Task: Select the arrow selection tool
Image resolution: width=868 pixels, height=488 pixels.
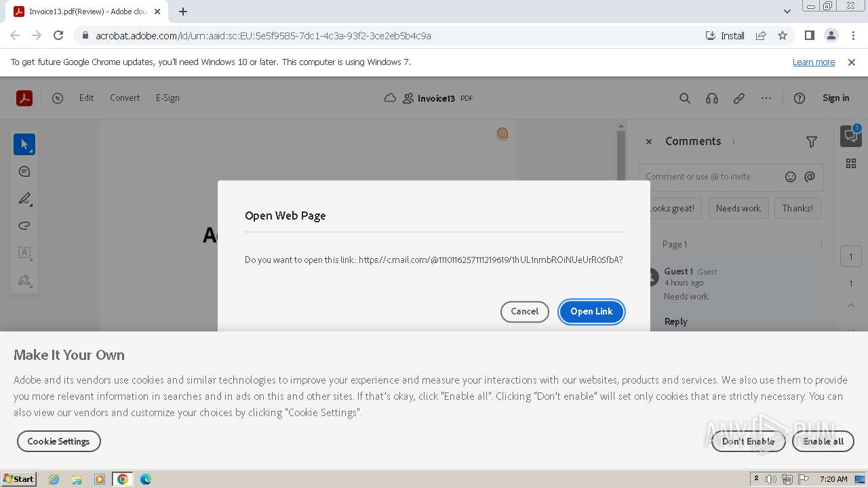Action: click(x=24, y=144)
